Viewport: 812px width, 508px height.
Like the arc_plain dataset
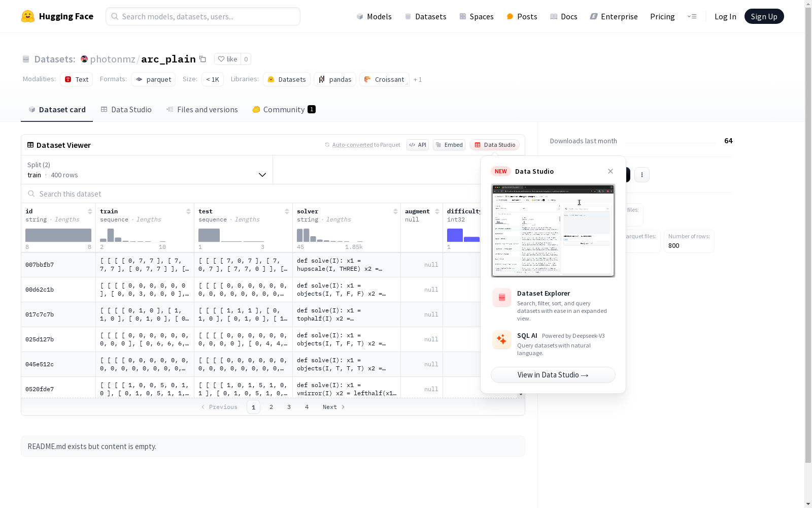pyautogui.click(x=227, y=59)
